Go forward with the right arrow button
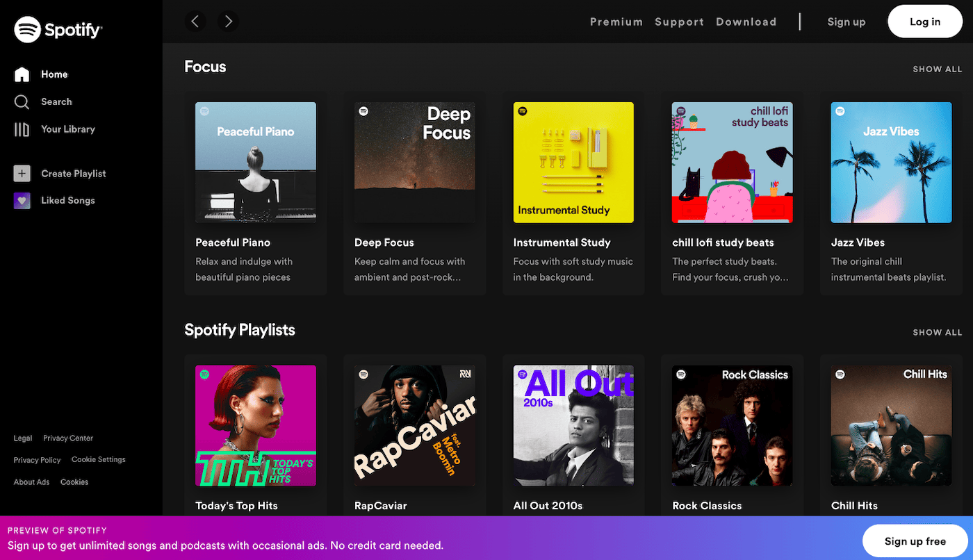The image size is (973, 560). click(228, 22)
